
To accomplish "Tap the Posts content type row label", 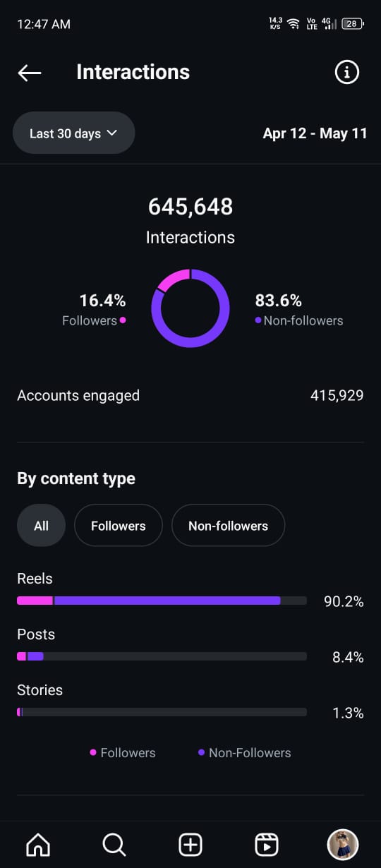I will pyautogui.click(x=36, y=634).
